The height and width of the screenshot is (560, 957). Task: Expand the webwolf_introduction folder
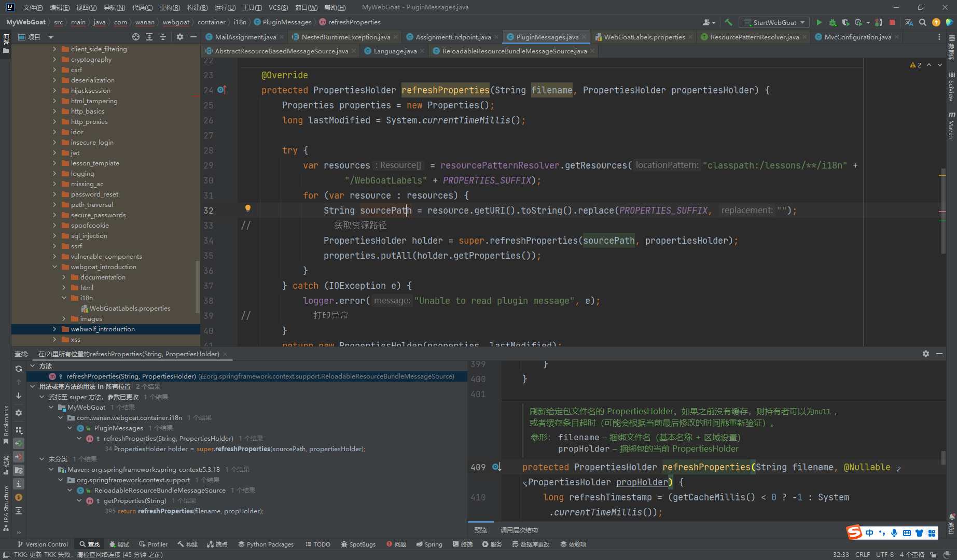54,329
